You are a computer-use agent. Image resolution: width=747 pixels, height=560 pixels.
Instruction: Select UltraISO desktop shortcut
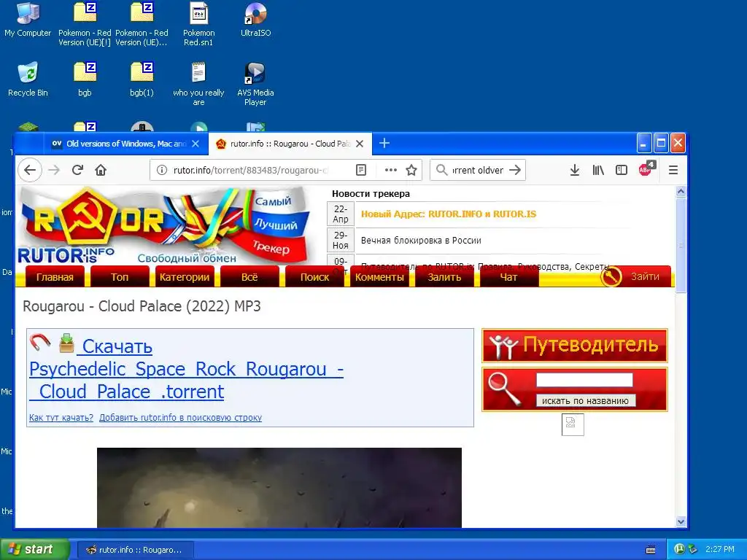[256, 20]
